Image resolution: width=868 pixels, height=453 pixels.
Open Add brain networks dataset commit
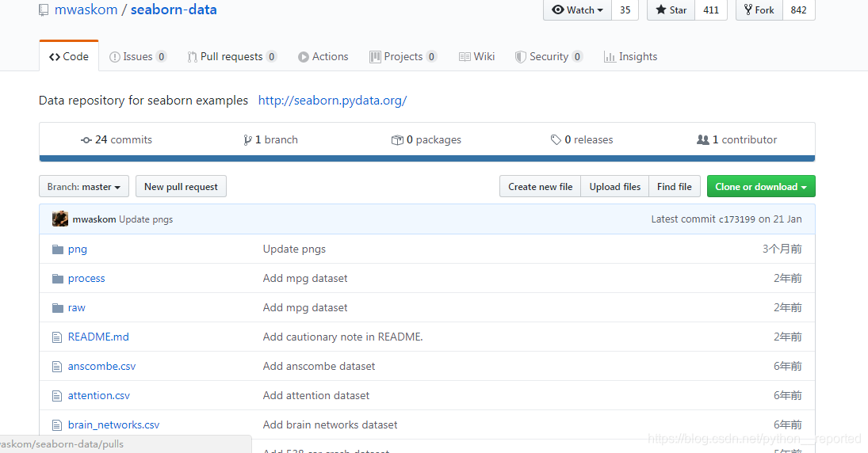[330, 424]
